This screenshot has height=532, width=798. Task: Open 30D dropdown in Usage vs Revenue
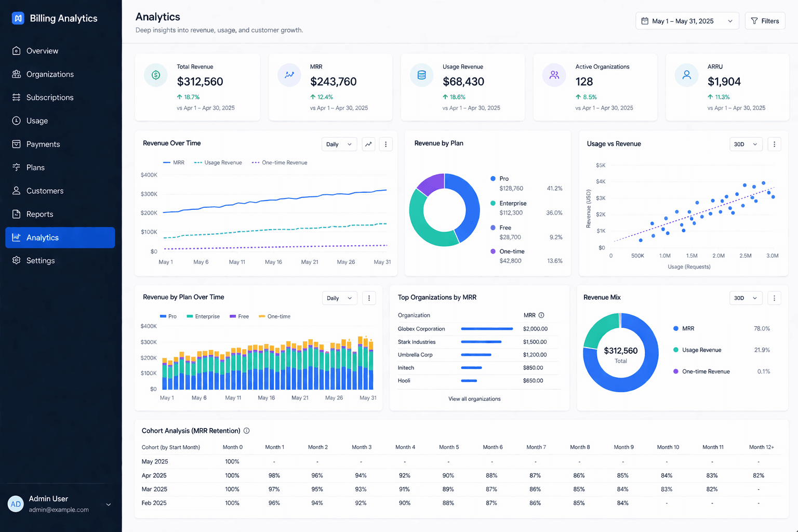pyautogui.click(x=746, y=144)
